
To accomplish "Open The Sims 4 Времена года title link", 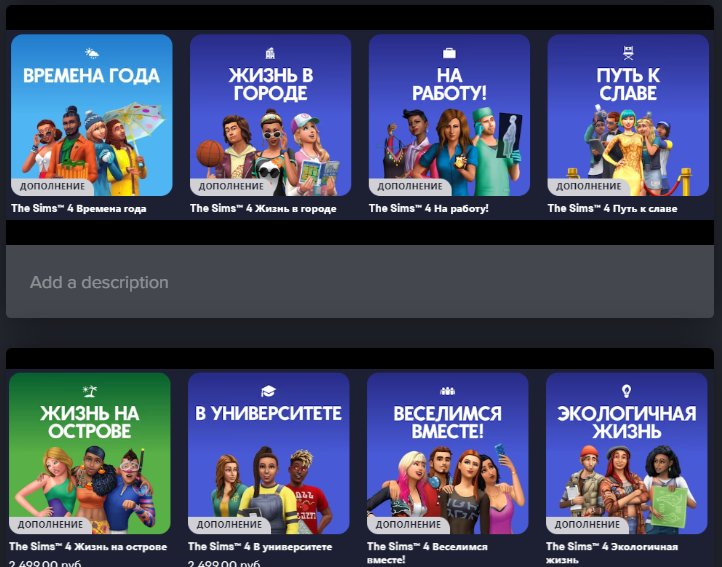I will 78,209.
